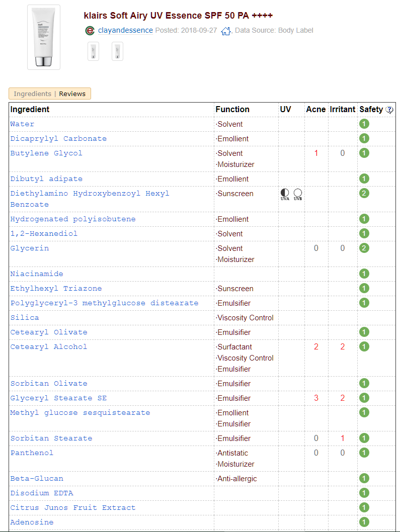Click the safety badge for Adenosine
400x532 pixels.
click(364, 522)
